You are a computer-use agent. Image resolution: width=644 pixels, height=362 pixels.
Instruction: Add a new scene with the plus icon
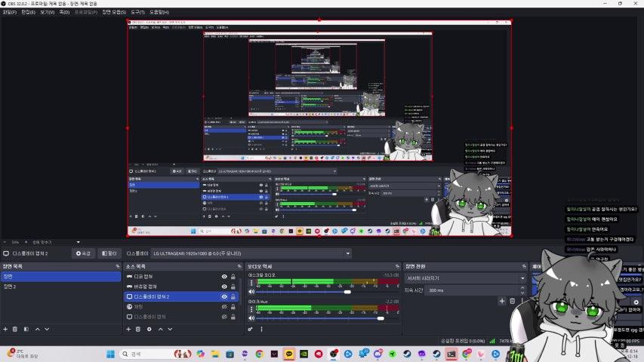point(5,329)
